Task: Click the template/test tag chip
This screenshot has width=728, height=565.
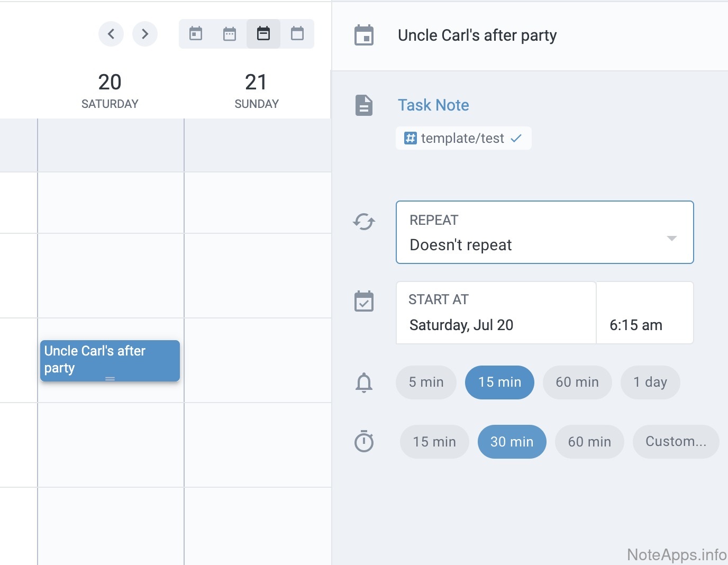Action: pos(463,139)
